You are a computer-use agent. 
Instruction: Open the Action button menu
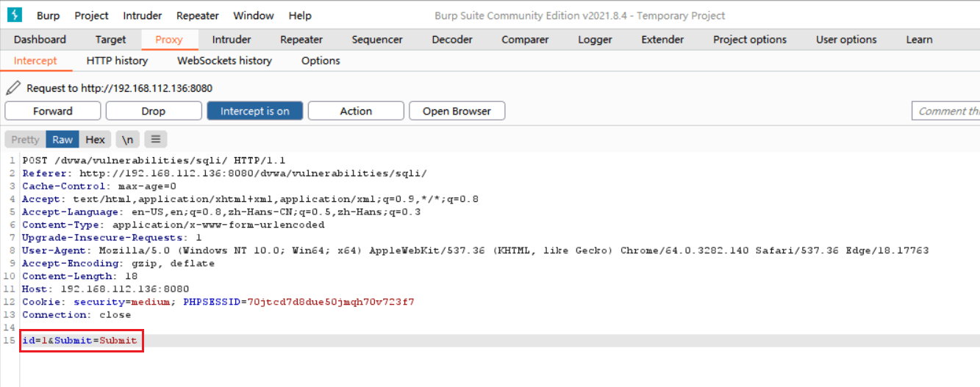356,111
